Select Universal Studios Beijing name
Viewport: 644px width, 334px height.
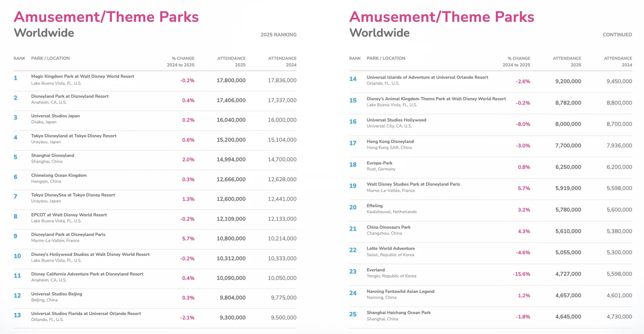pos(56,294)
